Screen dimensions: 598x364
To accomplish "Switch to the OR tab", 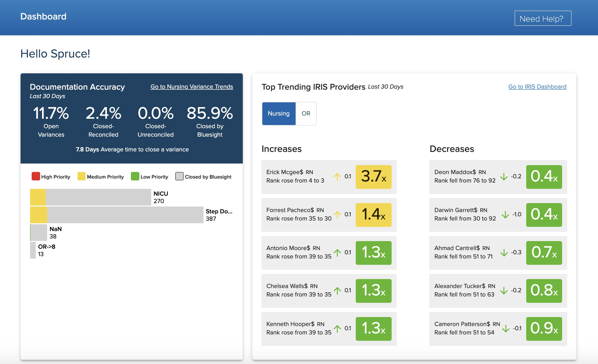I will click(306, 113).
